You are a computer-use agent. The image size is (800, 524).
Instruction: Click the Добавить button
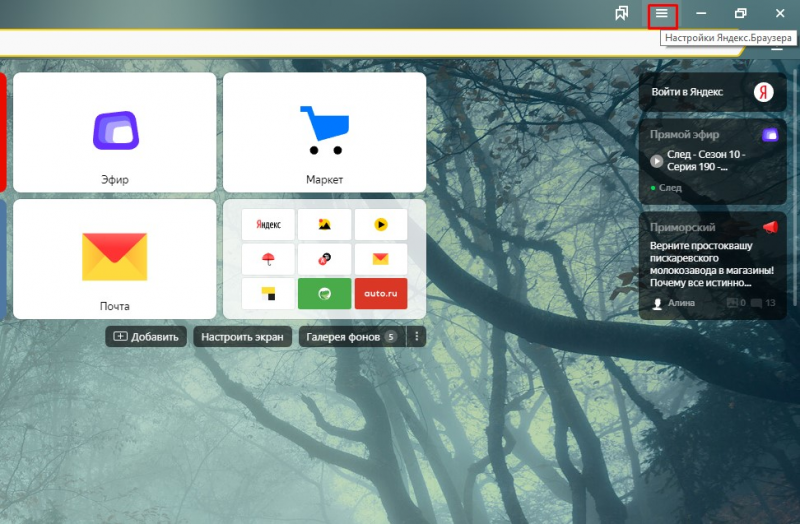146,337
